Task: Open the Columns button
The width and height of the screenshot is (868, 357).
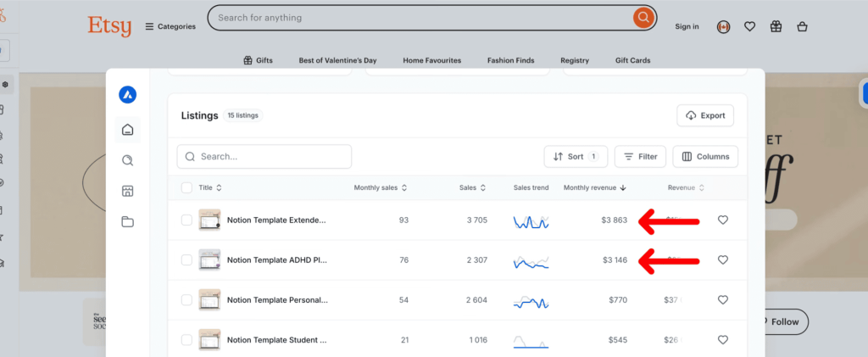Action: pyautogui.click(x=705, y=157)
